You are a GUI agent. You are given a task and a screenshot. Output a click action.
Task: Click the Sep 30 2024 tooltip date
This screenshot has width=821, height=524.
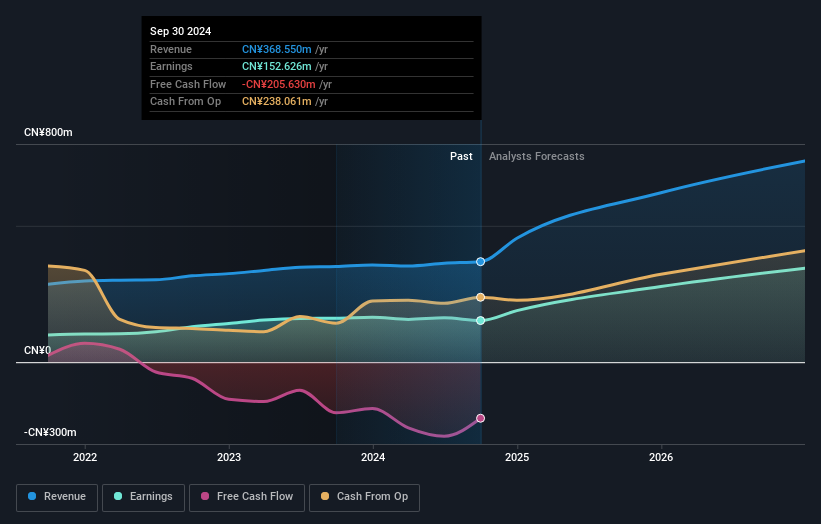click(x=181, y=31)
